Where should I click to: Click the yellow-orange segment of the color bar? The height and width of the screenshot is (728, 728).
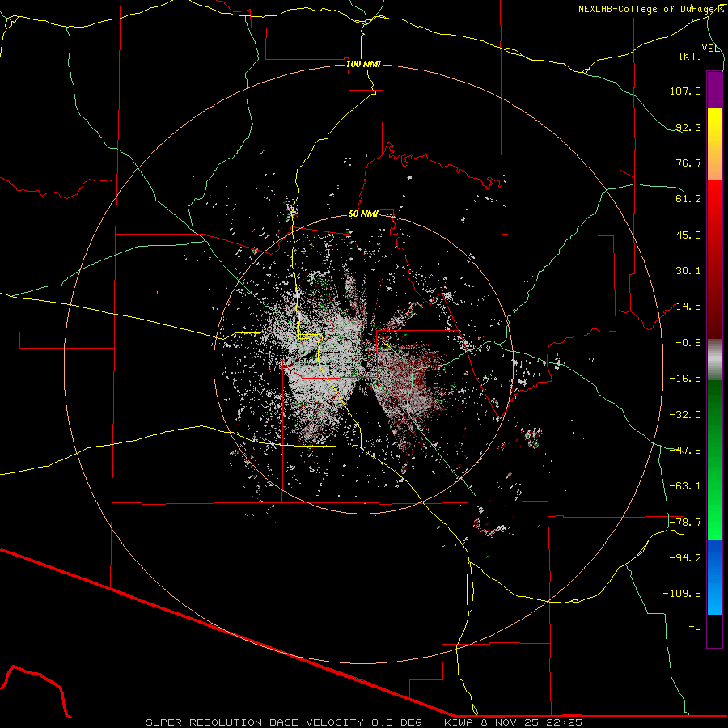[714, 144]
